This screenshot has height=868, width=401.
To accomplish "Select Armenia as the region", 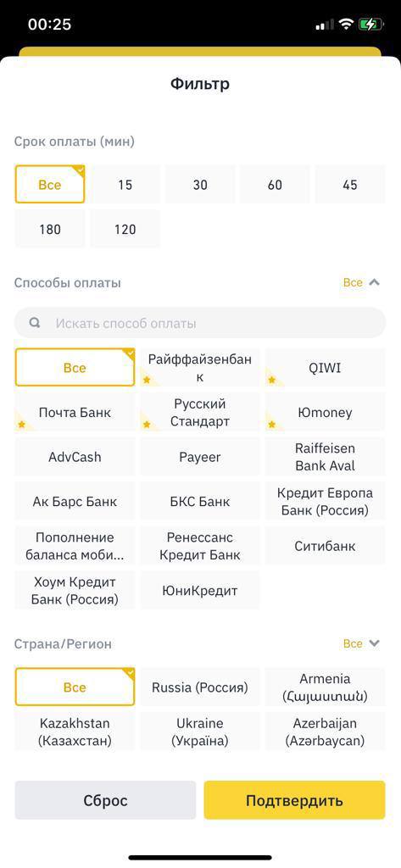I will coord(325,687).
